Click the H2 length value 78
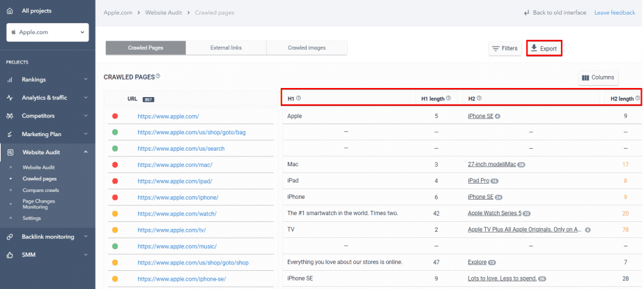 tap(625, 230)
